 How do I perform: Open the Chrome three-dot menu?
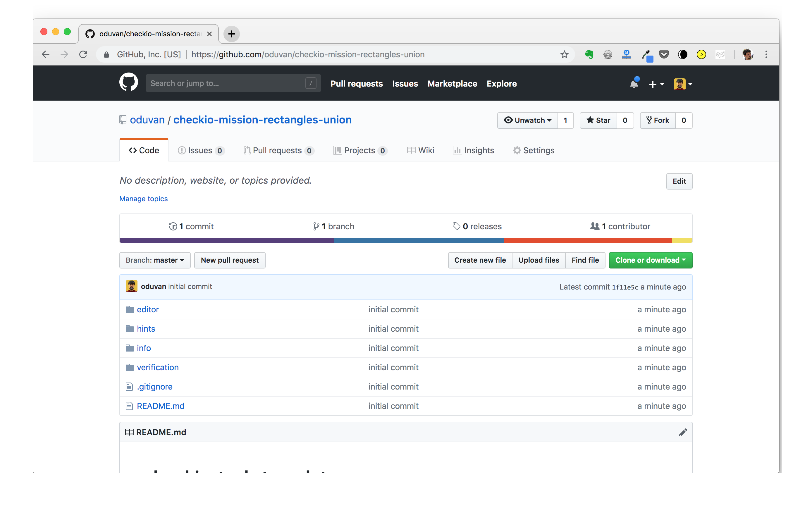[766, 54]
